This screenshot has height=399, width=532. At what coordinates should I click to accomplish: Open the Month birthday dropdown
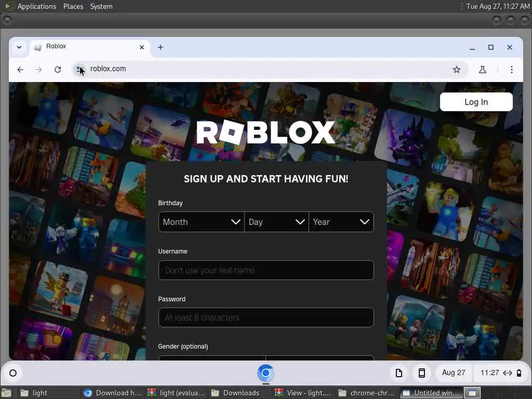[201, 222]
